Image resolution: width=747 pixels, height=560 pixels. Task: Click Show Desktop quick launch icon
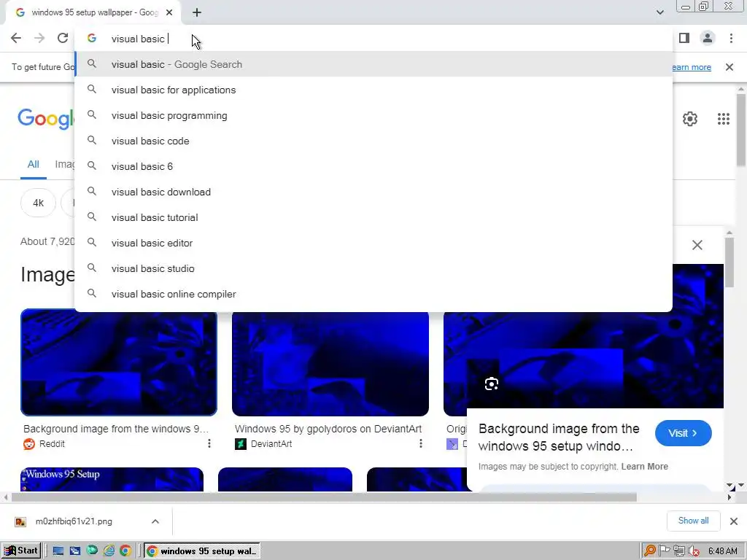[58, 551]
